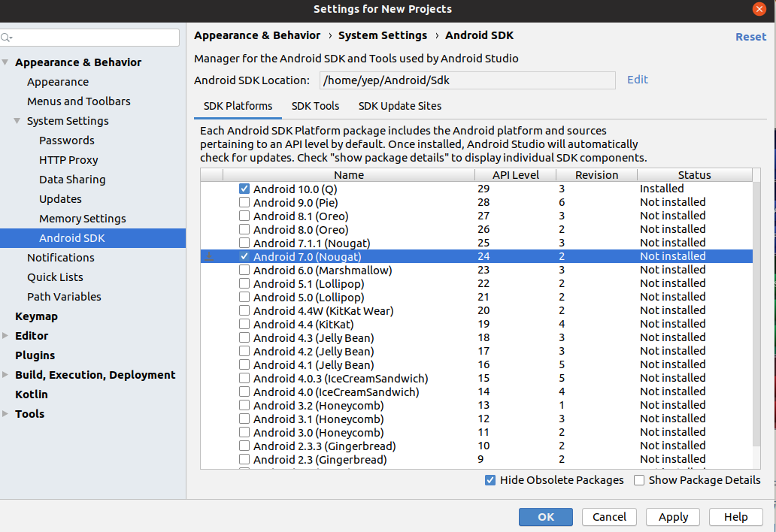Check Android 6.0 (Marshmallow) checkbox
The image size is (776, 532).
click(244, 270)
